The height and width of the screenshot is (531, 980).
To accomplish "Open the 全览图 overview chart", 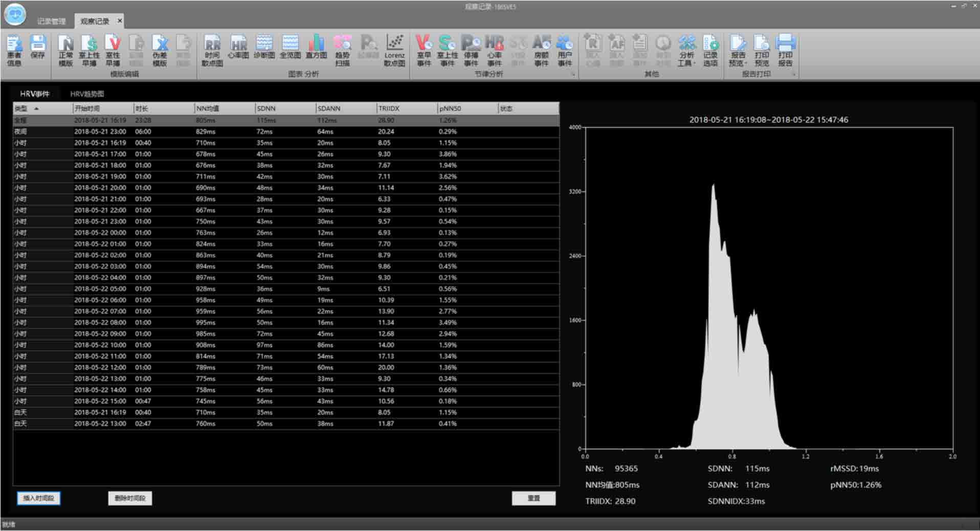I will 290,47.
